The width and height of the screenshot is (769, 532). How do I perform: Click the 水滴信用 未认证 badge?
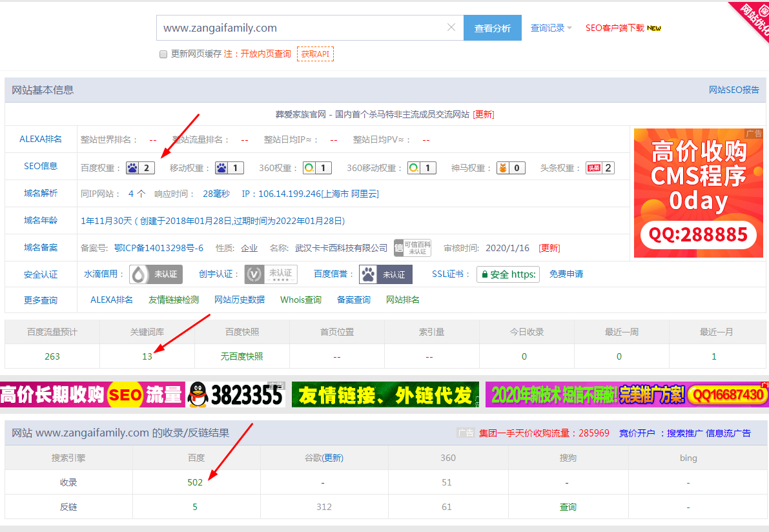156,274
